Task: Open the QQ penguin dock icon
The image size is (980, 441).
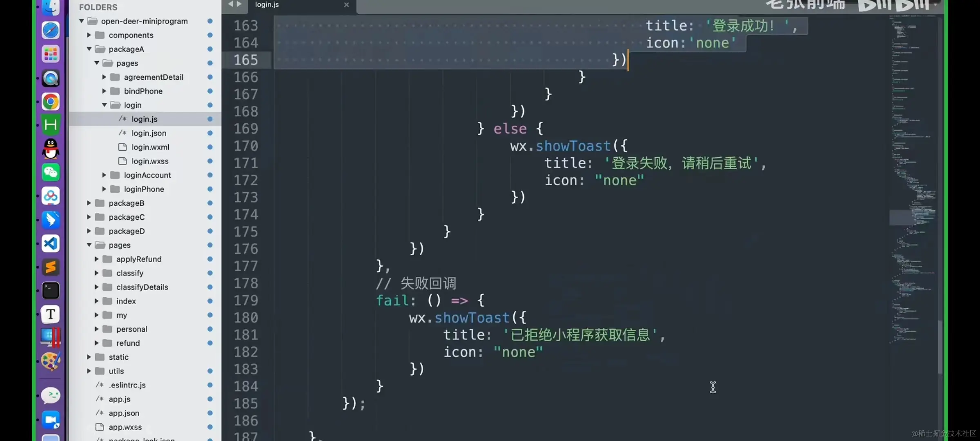Action: (51, 149)
